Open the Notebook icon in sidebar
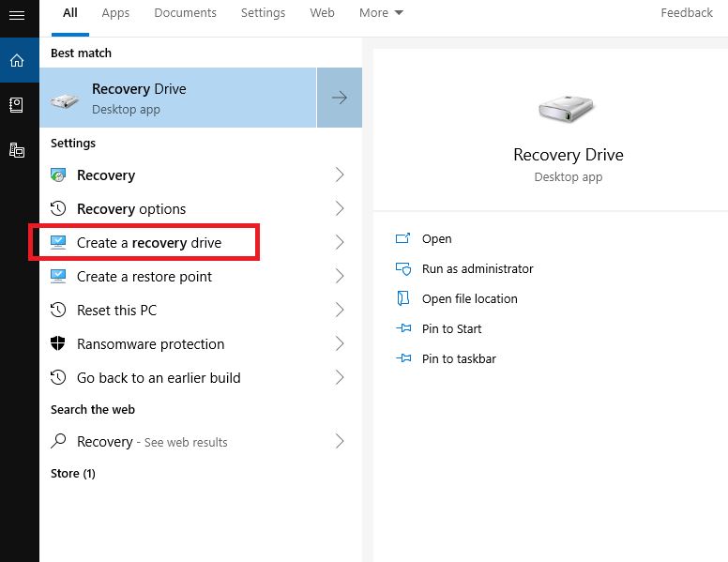This screenshot has width=728, height=562. (x=16, y=105)
